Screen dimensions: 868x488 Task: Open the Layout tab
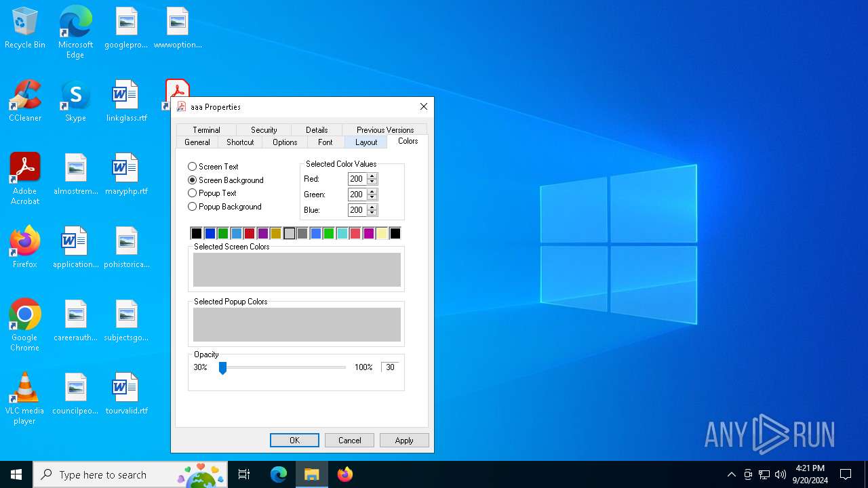pyautogui.click(x=366, y=142)
